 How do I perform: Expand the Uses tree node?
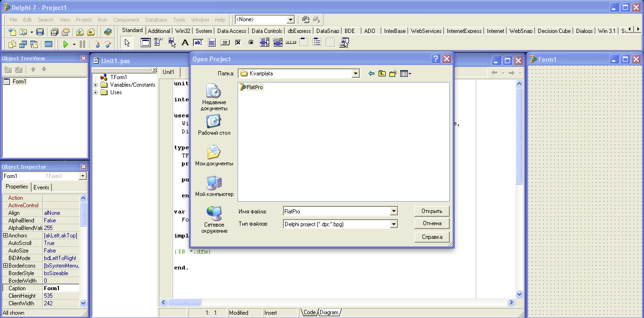(x=95, y=92)
